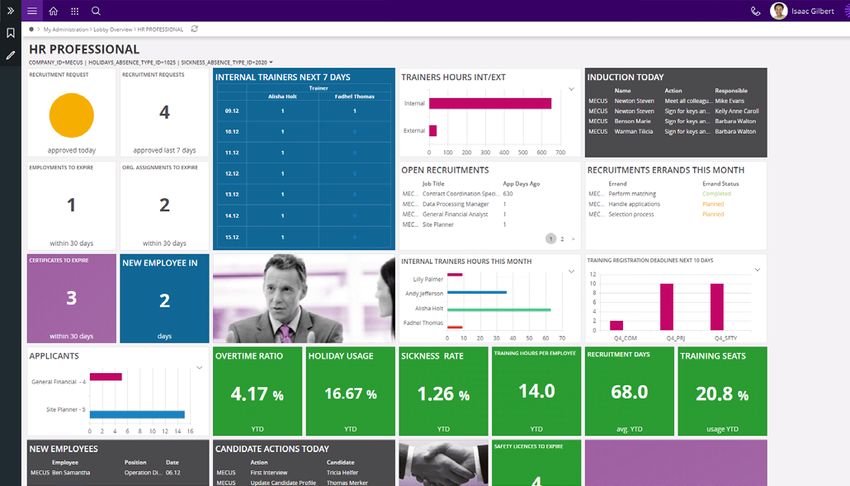This screenshot has width=850, height=486.
Task: Click the phone icon in top bar
Action: (x=755, y=11)
